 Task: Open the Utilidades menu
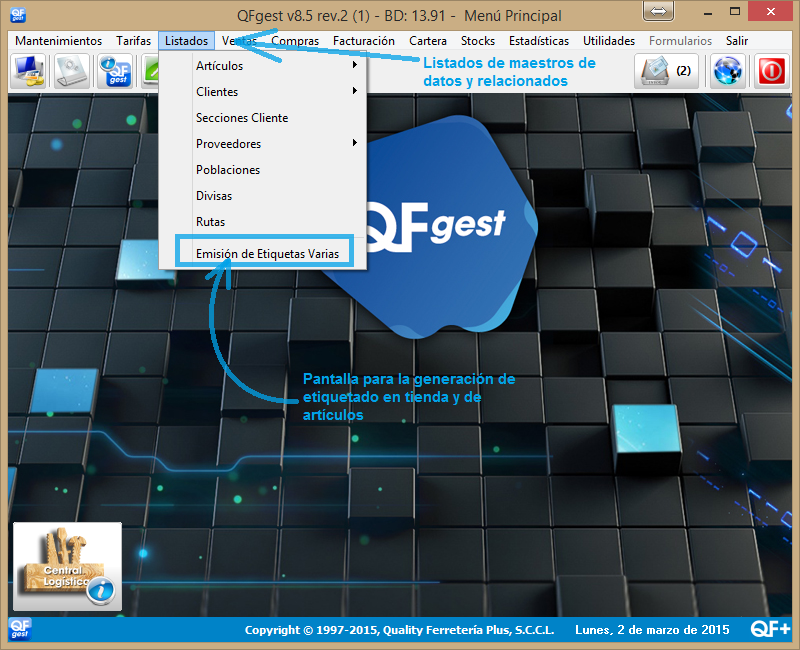tap(609, 41)
